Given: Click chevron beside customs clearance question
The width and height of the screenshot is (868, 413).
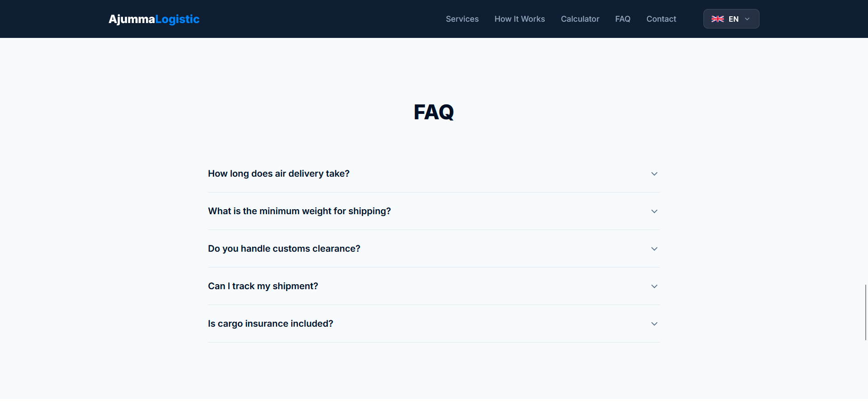Looking at the screenshot, I should [654, 249].
